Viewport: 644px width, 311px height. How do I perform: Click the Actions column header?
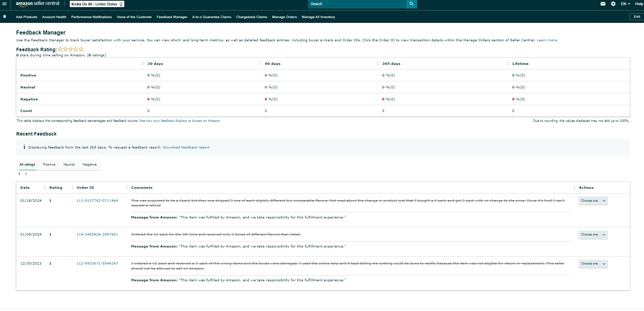(586, 188)
